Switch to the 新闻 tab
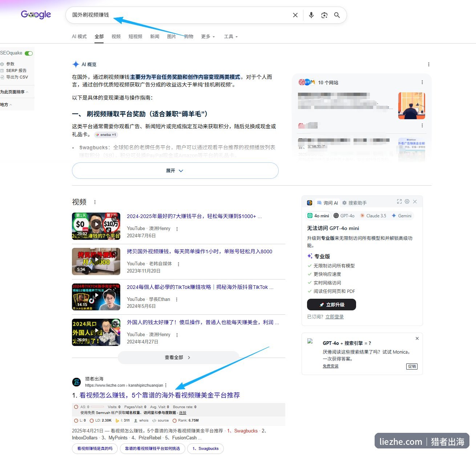 coord(155,37)
